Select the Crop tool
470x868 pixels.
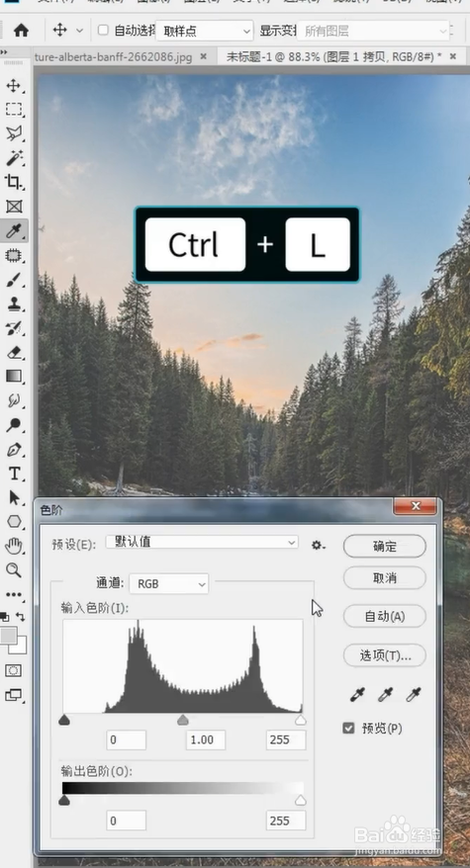14,182
